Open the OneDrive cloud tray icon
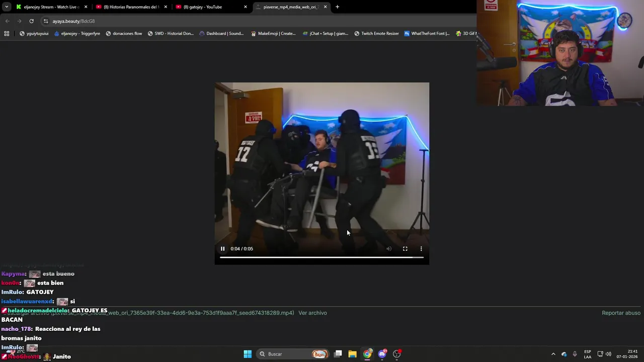Image resolution: width=644 pixels, height=362 pixels. [x=564, y=354]
